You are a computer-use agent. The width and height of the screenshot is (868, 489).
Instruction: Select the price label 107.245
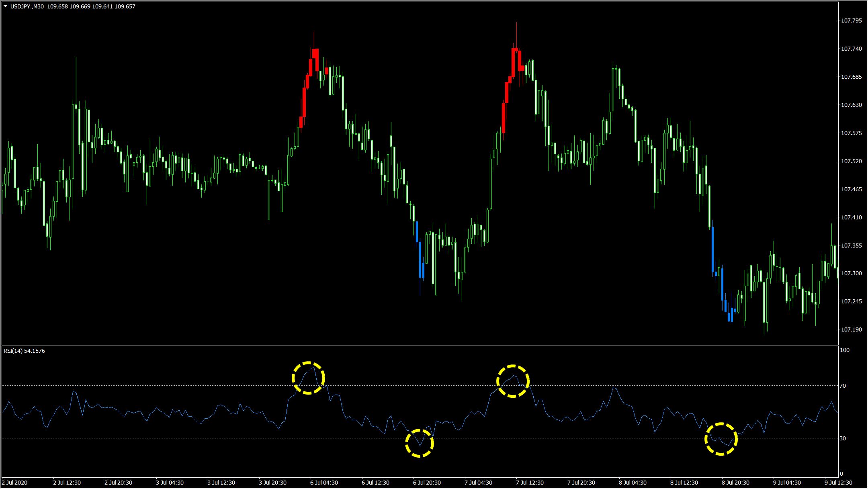coord(852,301)
